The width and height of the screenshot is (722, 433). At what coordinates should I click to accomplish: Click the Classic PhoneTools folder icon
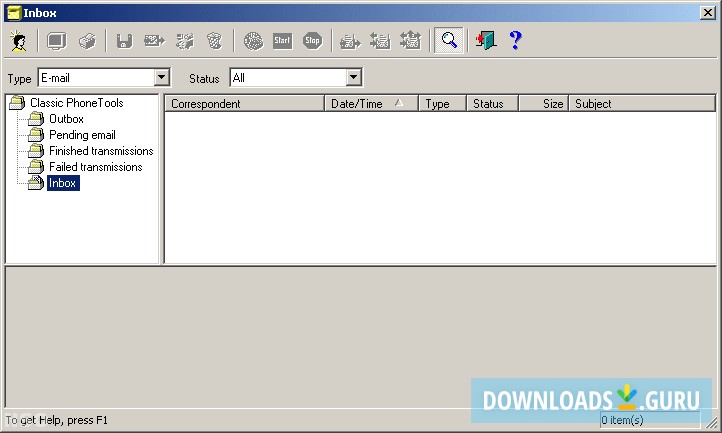tap(17, 103)
